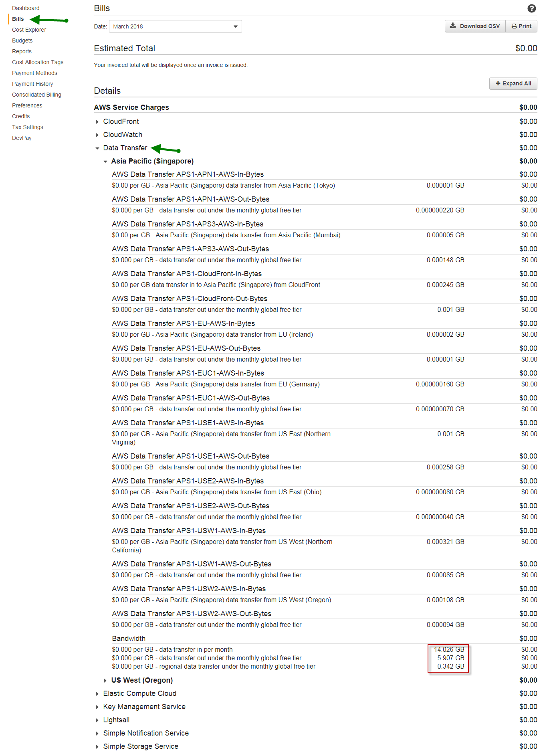
Task: Click 'AWS Data Transfer APS1-USE2-AWS-Out-Bytes' row
Action: click(324, 506)
